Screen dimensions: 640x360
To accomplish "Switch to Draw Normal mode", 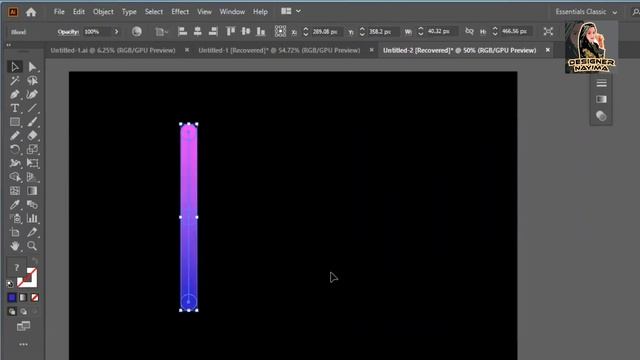I will coord(12,312).
